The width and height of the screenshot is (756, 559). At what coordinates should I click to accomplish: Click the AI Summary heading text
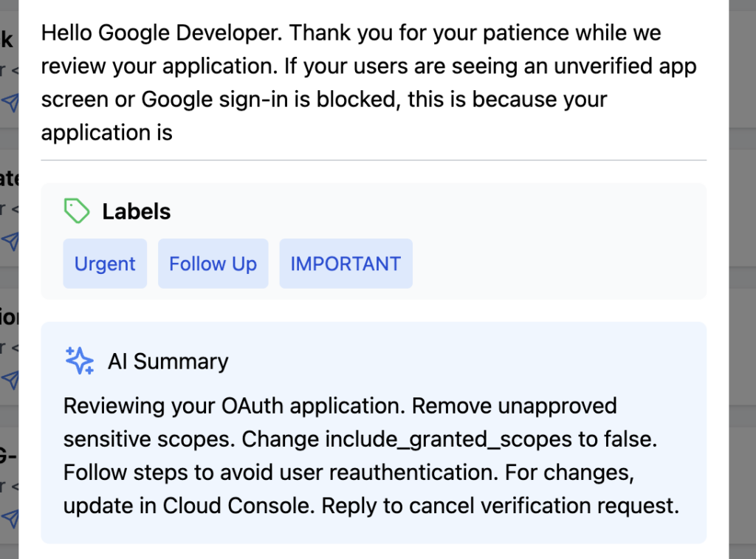tap(168, 361)
